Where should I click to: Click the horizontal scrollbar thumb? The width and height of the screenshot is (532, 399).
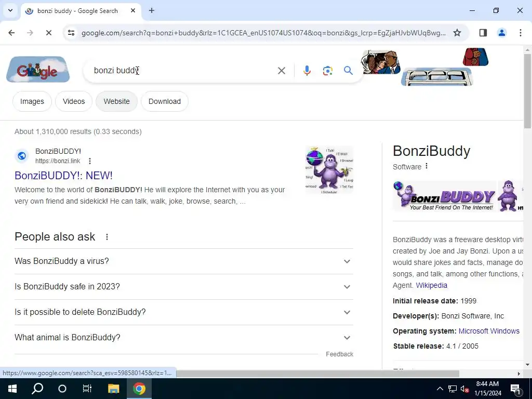(x=317, y=374)
